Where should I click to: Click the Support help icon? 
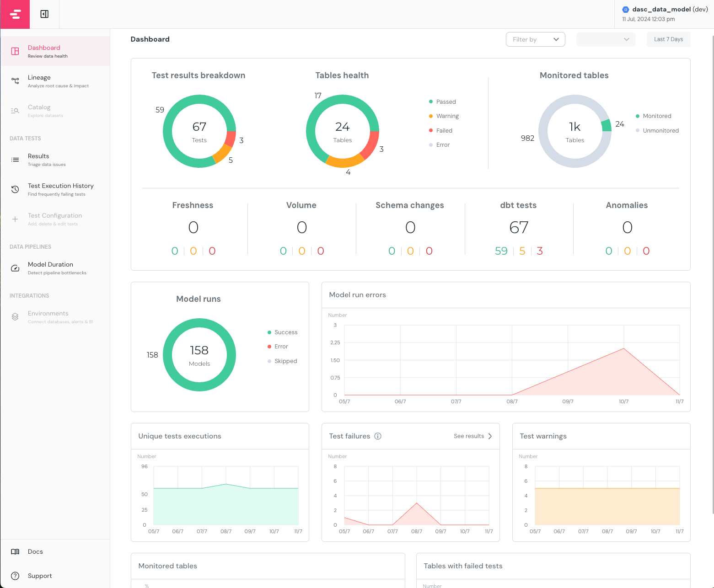tap(15, 576)
